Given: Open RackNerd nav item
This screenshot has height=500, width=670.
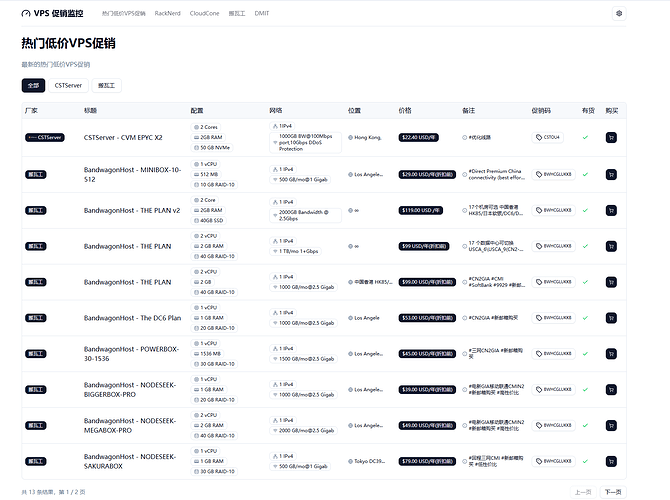Looking at the screenshot, I should coord(168,13).
